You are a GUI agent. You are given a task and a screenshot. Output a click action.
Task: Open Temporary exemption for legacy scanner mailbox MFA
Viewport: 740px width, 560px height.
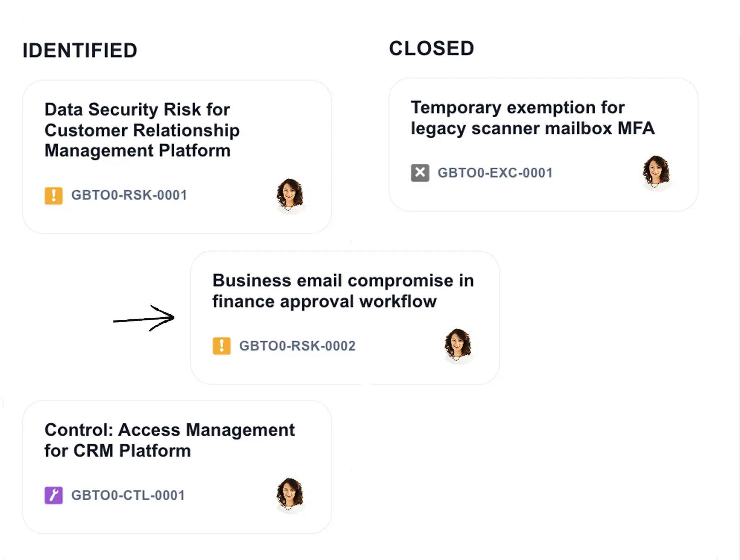(533, 118)
